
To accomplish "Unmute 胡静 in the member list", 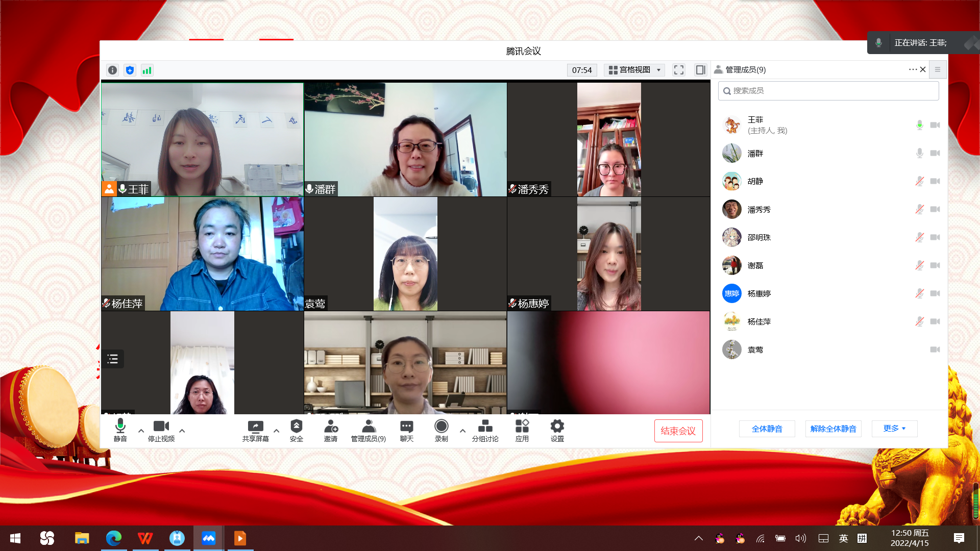I will 919,181.
